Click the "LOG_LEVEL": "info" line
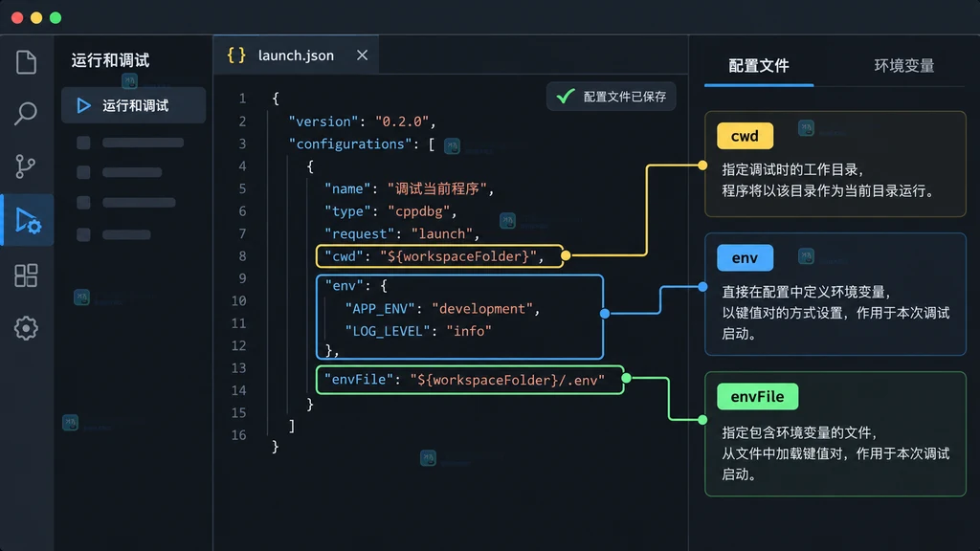The width and height of the screenshot is (980, 551). (x=418, y=331)
